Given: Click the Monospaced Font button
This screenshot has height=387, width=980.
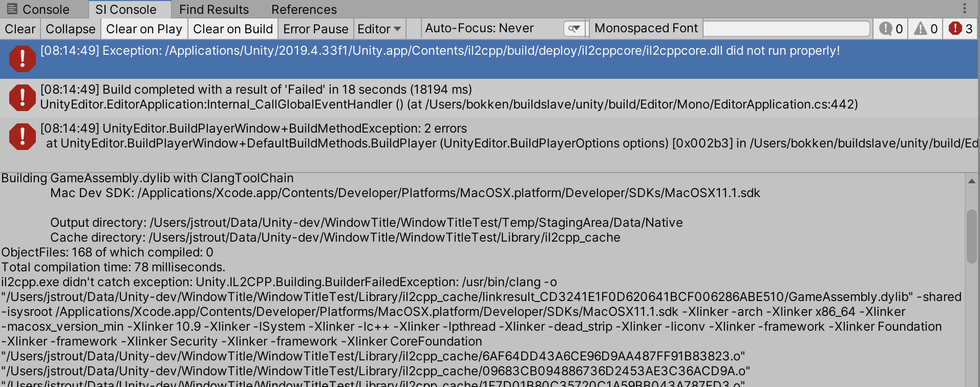Looking at the screenshot, I should click(646, 29).
